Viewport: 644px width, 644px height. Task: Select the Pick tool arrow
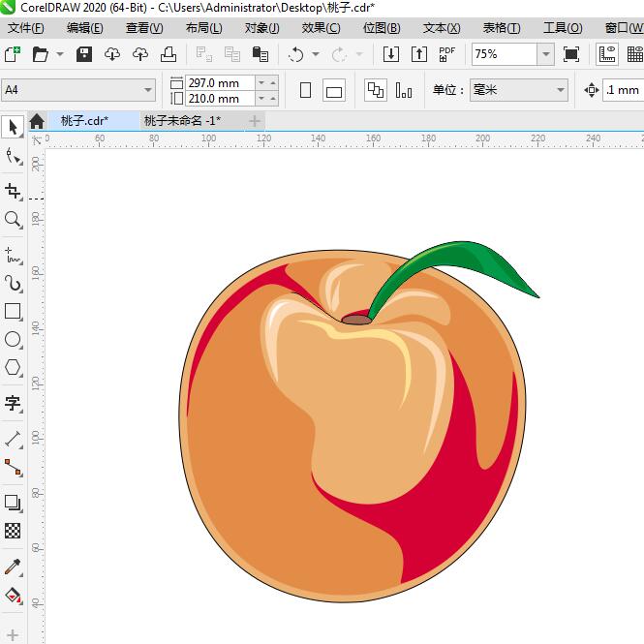13,127
